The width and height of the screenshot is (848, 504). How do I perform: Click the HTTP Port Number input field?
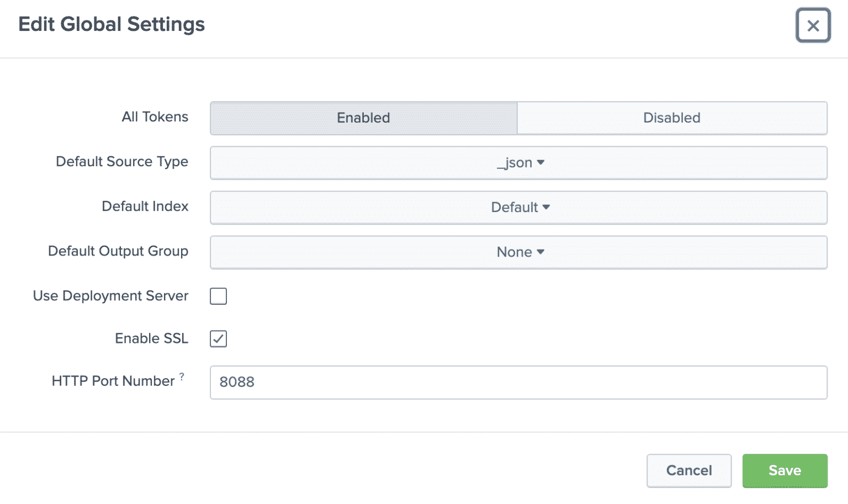(x=518, y=382)
